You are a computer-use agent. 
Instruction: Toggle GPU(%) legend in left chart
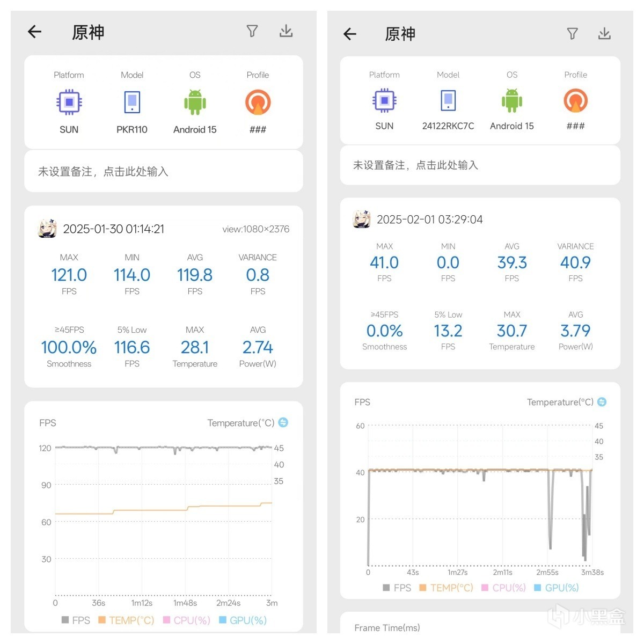243,620
